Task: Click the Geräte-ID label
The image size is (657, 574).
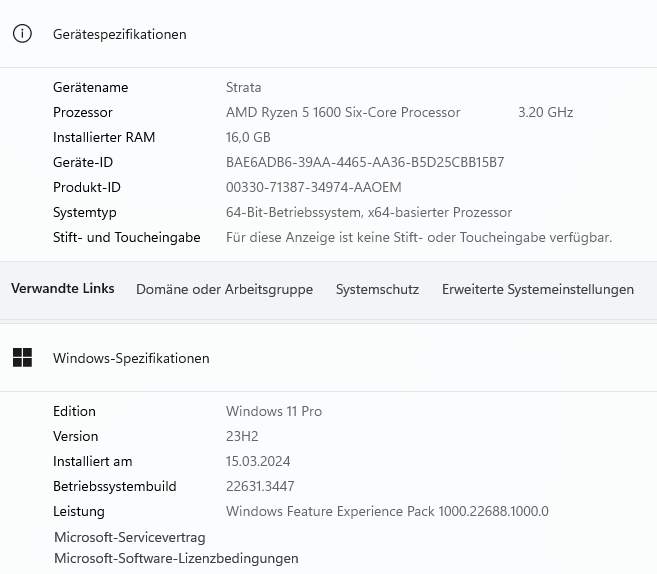Action: (83, 162)
